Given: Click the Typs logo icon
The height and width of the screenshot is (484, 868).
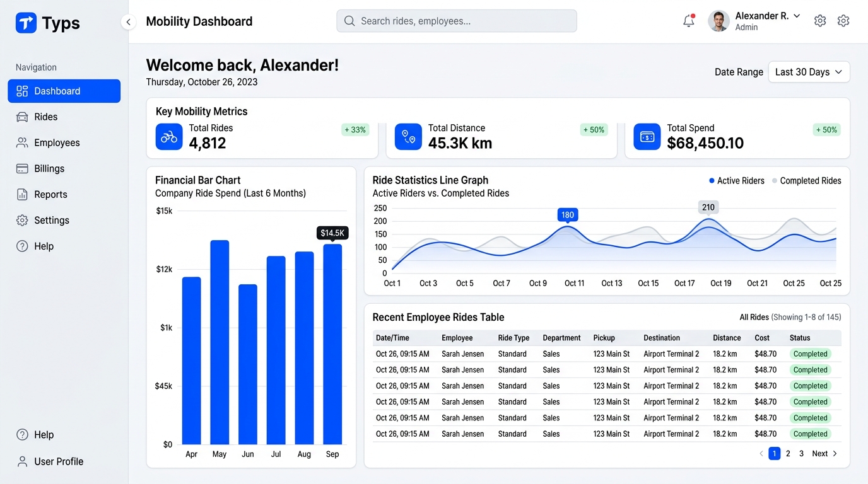Looking at the screenshot, I should coord(26,23).
